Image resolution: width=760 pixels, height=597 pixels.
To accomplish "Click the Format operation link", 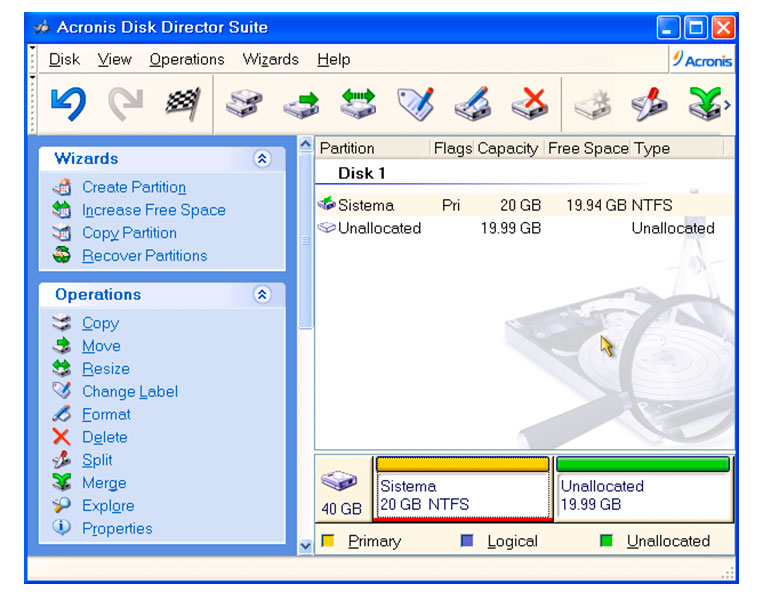I will point(106,414).
